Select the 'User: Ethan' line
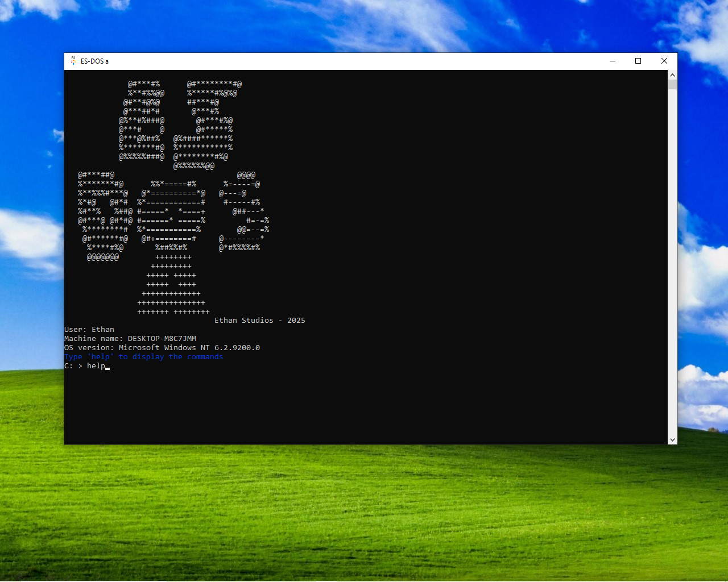The width and height of the screenshot is (728, 582). pyautogui.click(x=89, y=330)
